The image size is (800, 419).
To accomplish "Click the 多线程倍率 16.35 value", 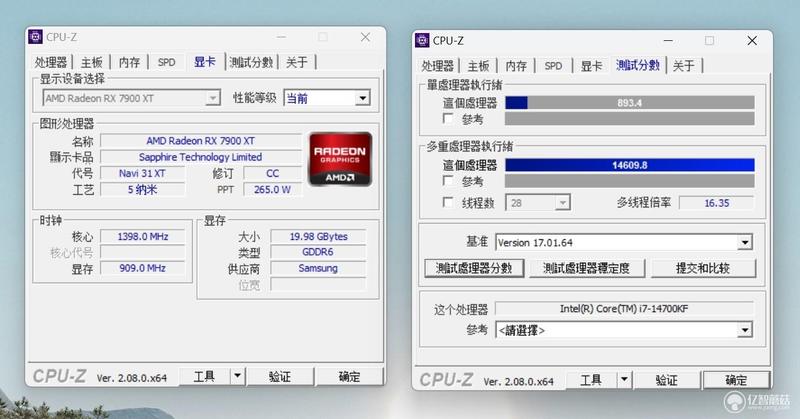I will 716,203.
